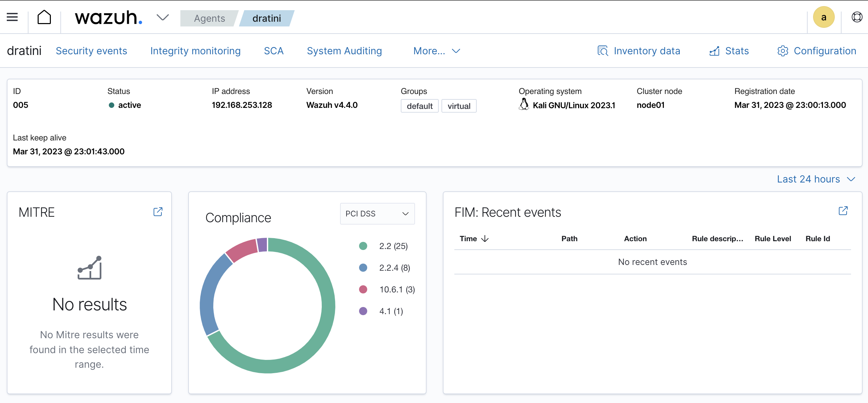The image size is (868, 403).
Task: Click the navigation menu hamburger icon
Action: click(13, 18)
